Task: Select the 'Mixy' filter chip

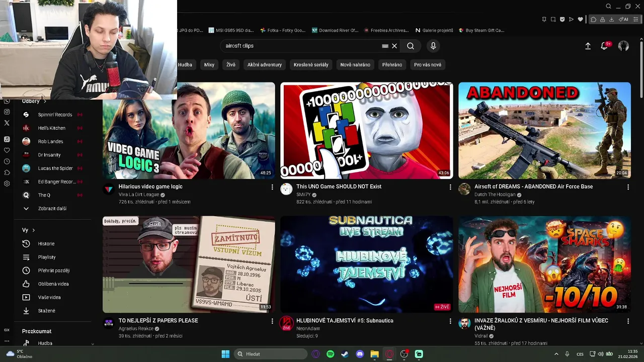Action: click(x=209, y=64)
